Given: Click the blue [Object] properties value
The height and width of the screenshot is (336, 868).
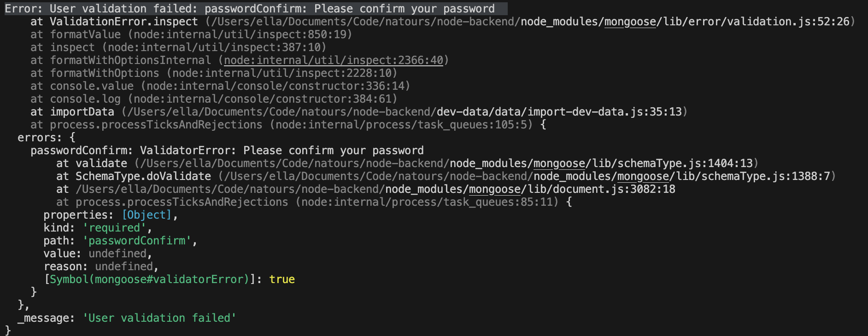Looking at the screenshot, I should coord(147,215).
